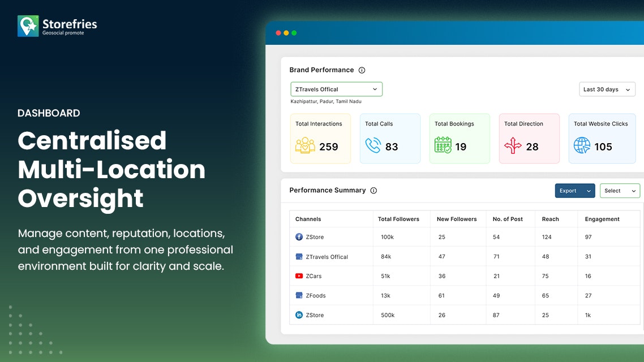Click the red window dot
Screen dimensions: 644x362
point(278,33)
